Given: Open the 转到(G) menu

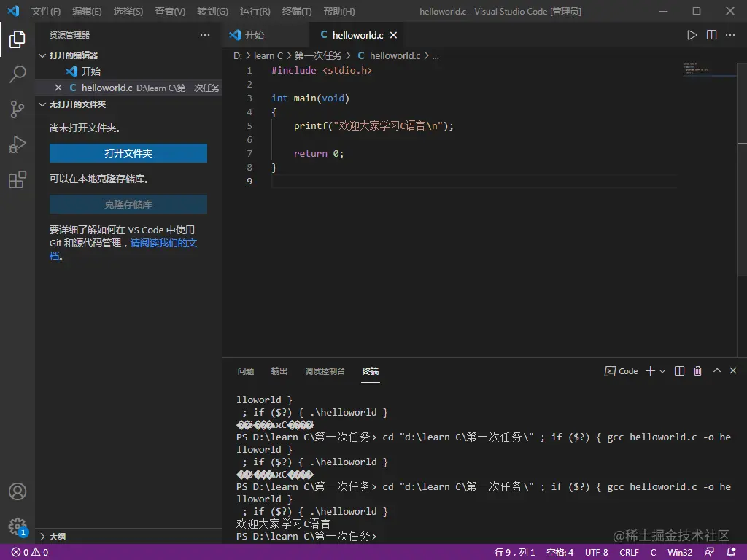Looking at the screenshot, I should 212,11.
